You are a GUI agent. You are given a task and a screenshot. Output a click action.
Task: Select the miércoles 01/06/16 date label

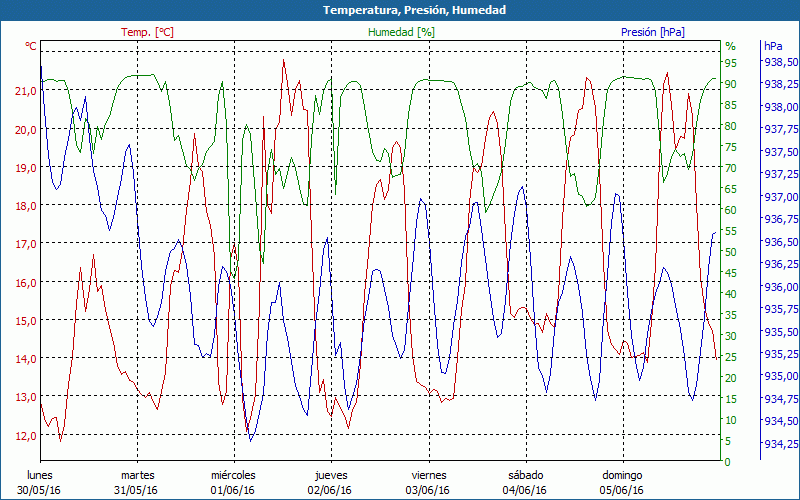234,482
